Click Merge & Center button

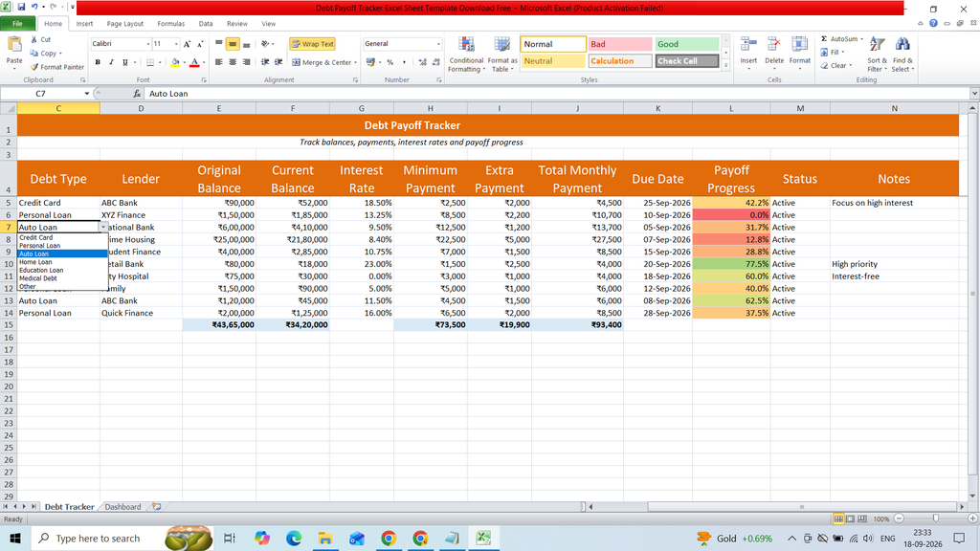click(325, 62)
